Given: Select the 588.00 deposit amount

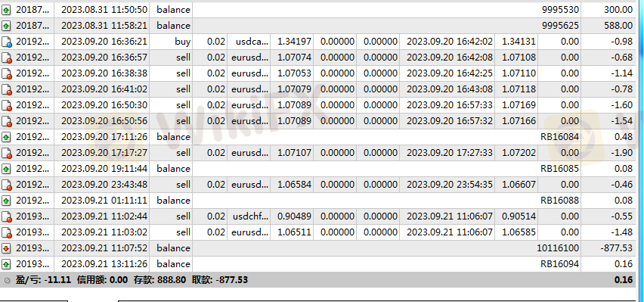Looking at the screenshot, I should click(x=618, y=26).
